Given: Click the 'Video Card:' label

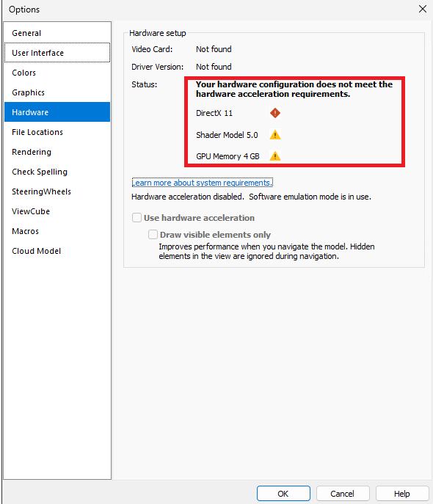Looking at the screenshot, I should pyautogui.click(x=152, y=49).
